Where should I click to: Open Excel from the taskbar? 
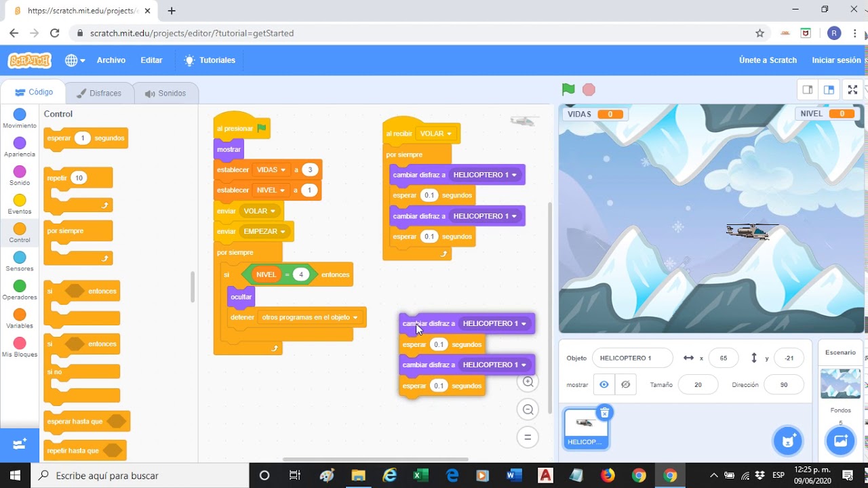pos(420,475)
